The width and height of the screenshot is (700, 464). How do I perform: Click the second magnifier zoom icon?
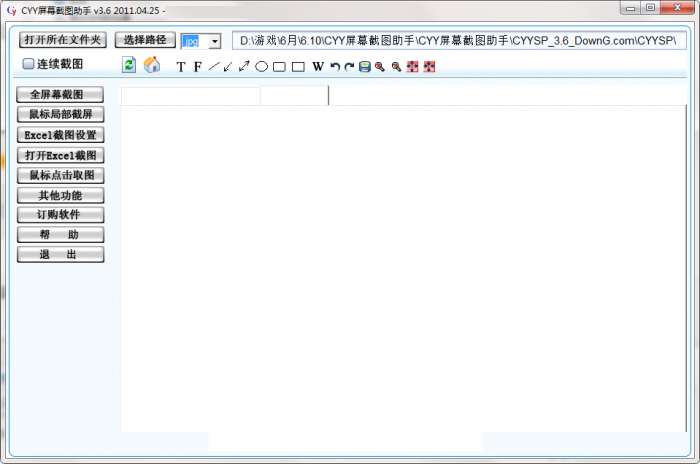396,67
